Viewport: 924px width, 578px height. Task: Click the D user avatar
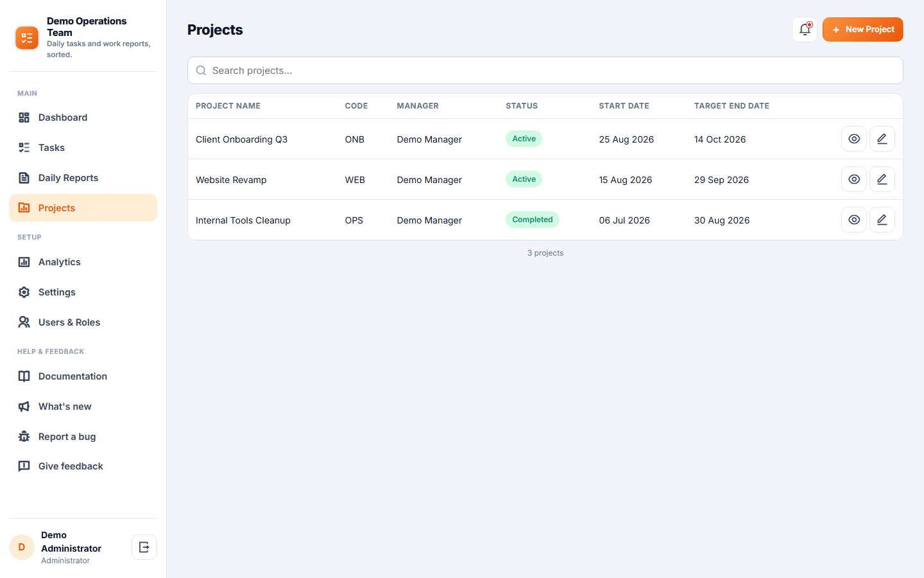pos(22,547)
